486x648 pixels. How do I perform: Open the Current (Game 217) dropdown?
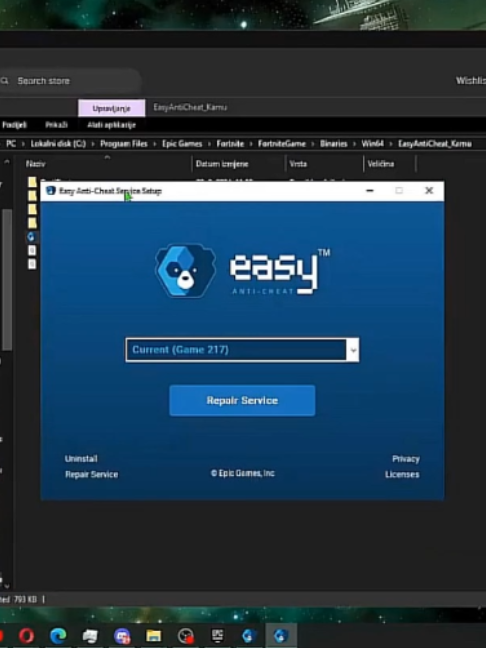pyautogui.click(x=242, y=350)
